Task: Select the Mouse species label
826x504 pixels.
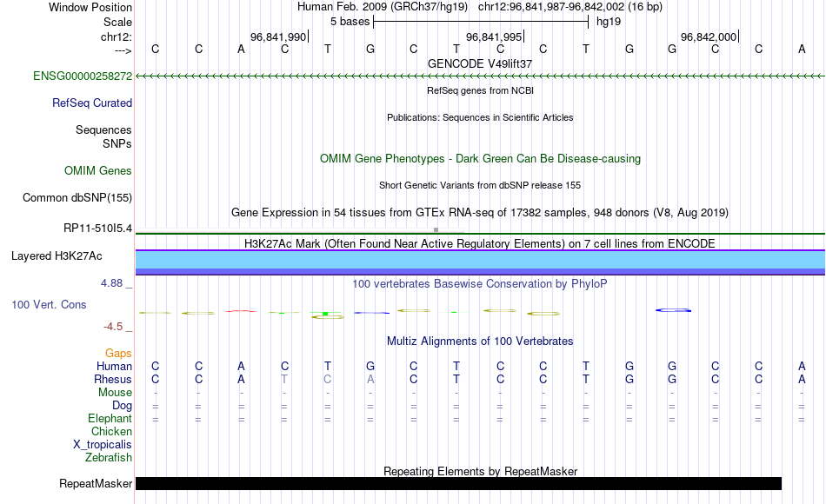Action: (116, 393)
